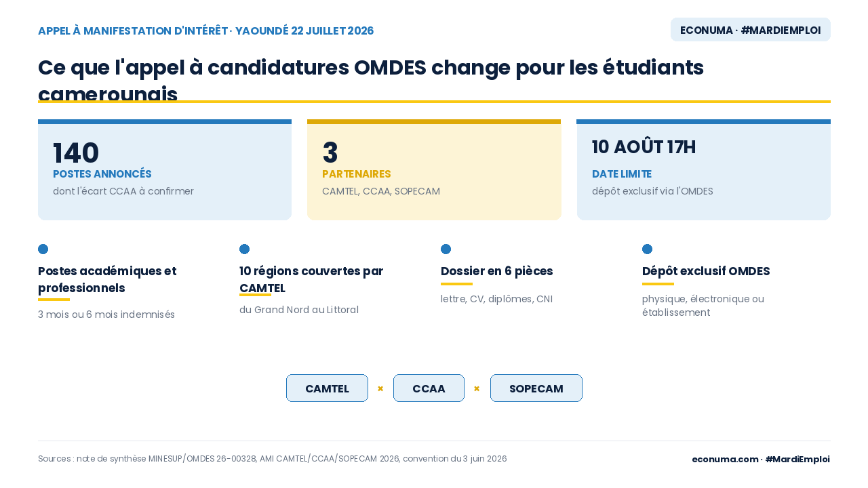
Task: Click the blue dot above Dossier en 6 pièces
Action: 446,249
